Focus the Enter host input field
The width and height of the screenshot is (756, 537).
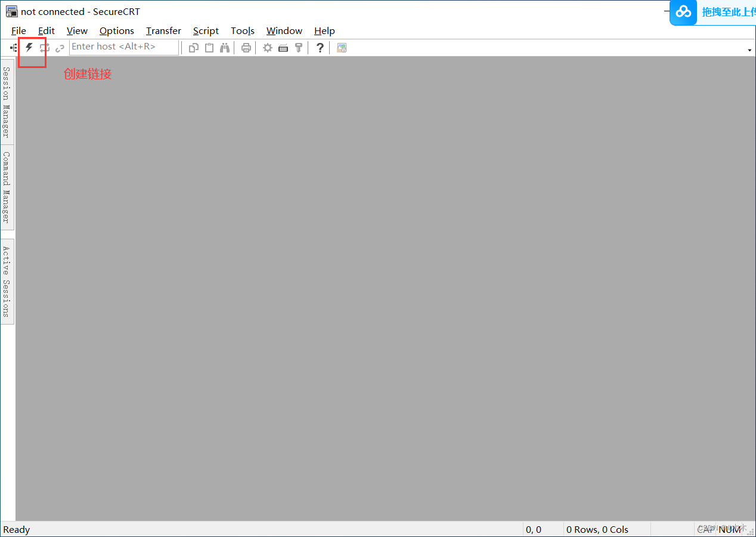(x=124, y=47)
